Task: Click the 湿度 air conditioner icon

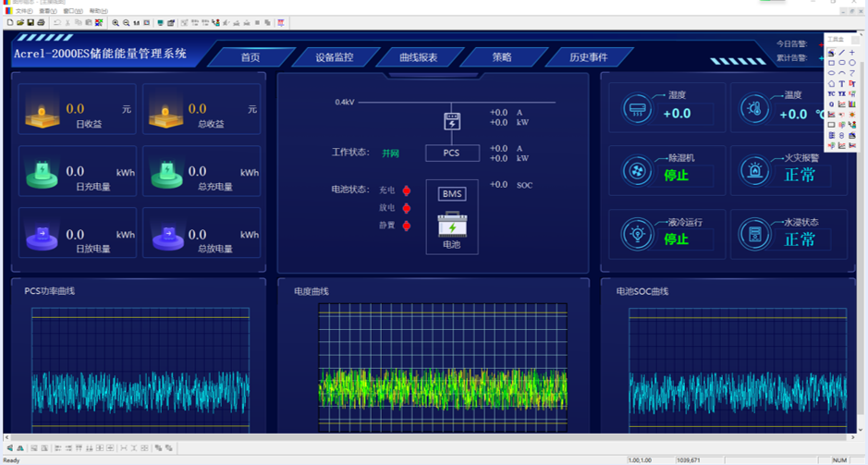Action: (637, 108)
